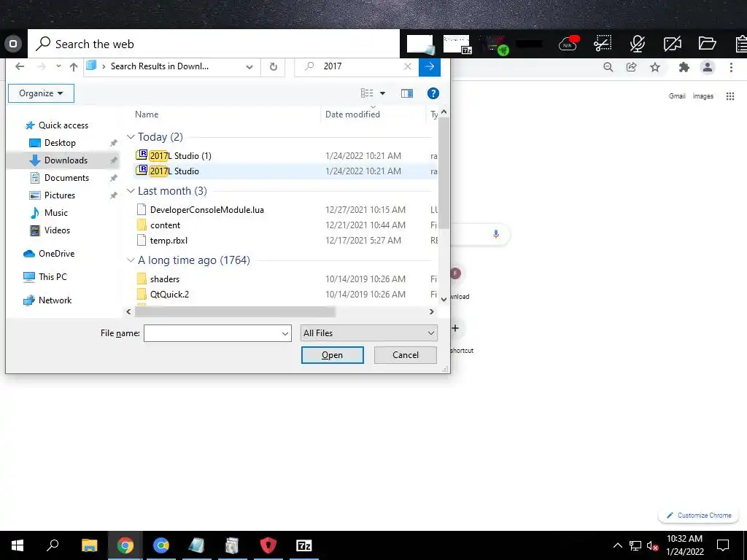This screenshot has width=747, height=560.
Task: Click the Chrome share page icon
Action: tap(631, 67)
